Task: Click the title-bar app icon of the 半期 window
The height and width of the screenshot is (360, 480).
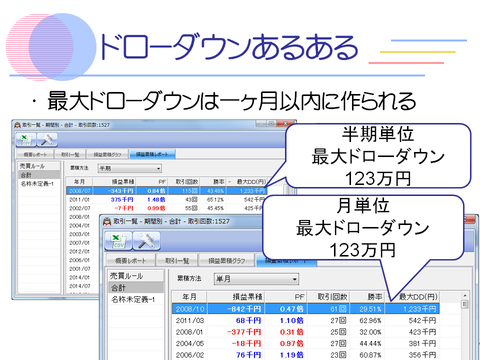Action: (17, 125)
